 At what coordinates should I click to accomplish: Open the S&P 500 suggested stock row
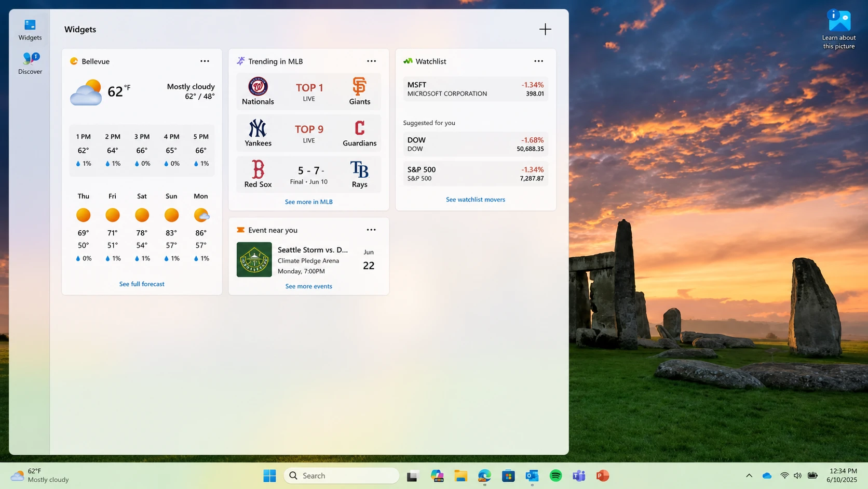point(476,174)
